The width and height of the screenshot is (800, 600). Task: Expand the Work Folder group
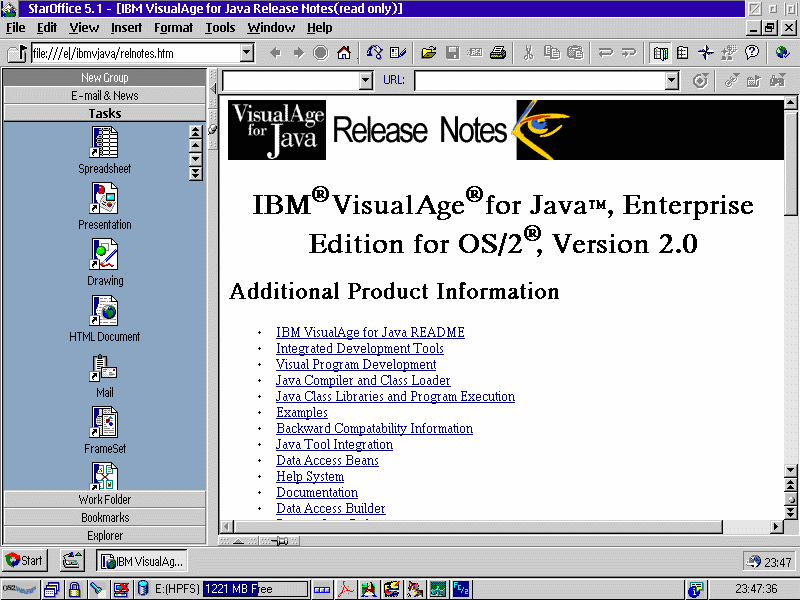pyautogui.click(x=104, y=500)
